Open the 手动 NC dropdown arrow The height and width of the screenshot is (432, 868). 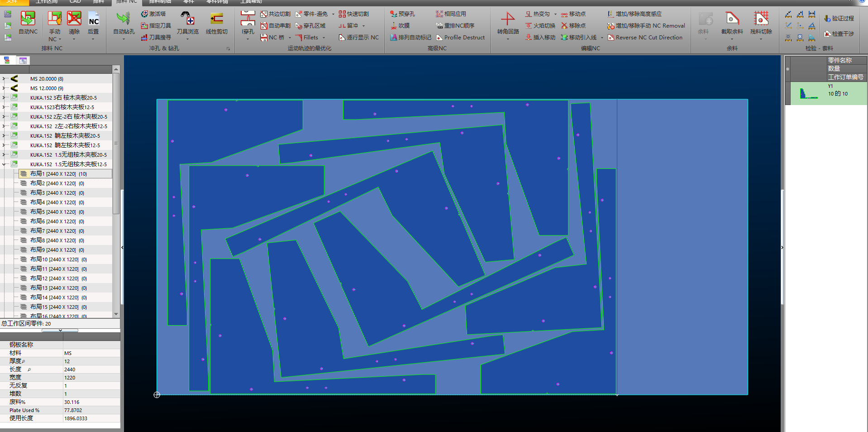(x=59, y=39)
